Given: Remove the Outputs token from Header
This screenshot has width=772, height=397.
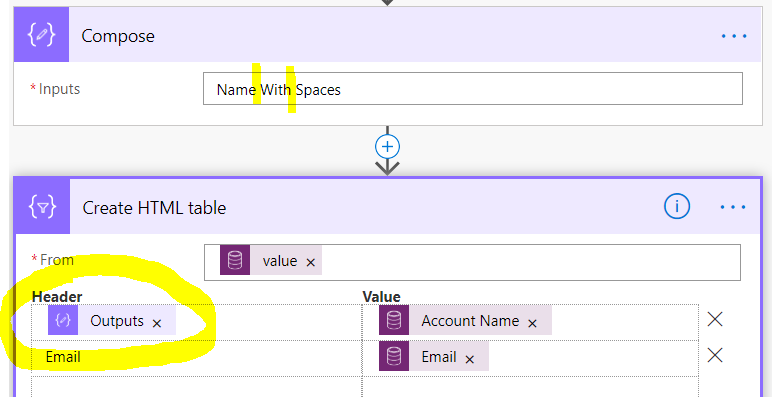Looking at the screenshot, I should (157, 323).
